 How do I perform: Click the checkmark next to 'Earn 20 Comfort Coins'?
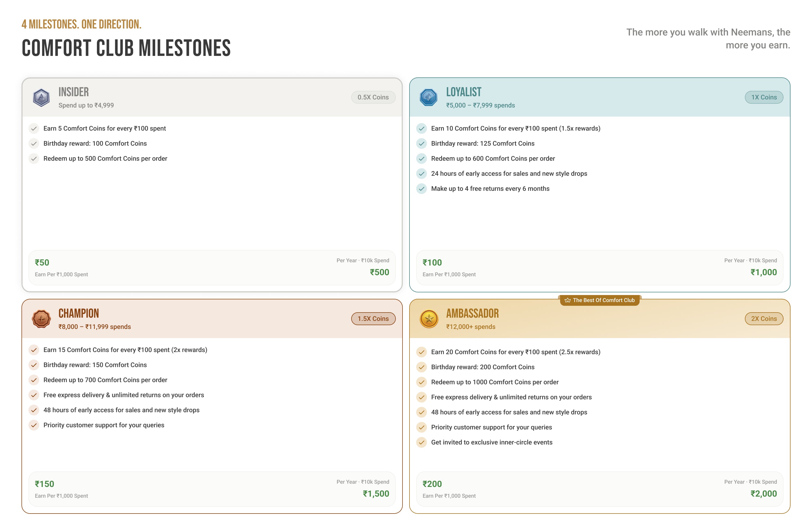421,352
